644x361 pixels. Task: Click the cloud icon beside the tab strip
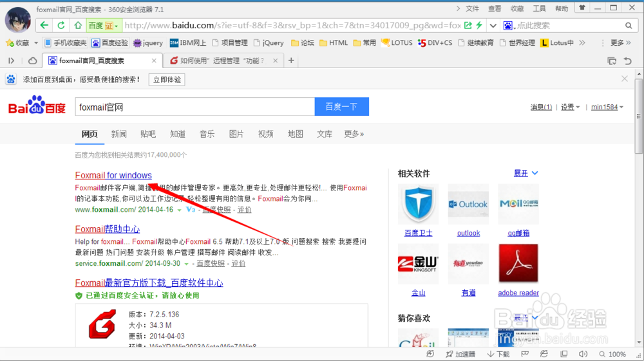(32, 60)
